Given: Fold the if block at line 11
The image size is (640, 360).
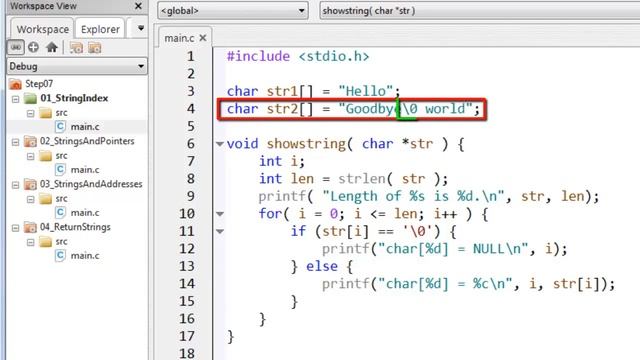Looking at the screenshot, I should click(x=220, y=231).
